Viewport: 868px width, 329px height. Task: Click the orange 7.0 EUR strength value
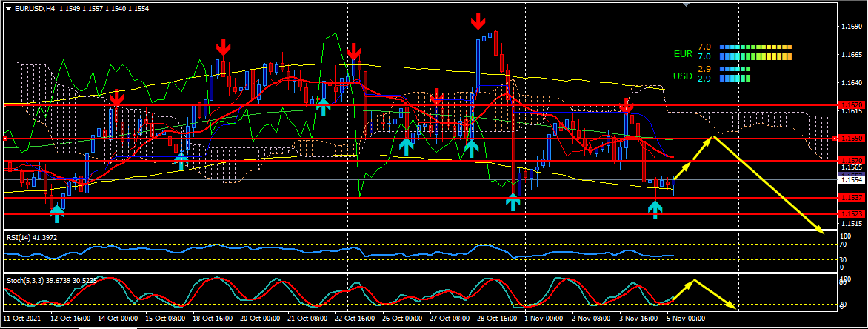click(704, 47)
